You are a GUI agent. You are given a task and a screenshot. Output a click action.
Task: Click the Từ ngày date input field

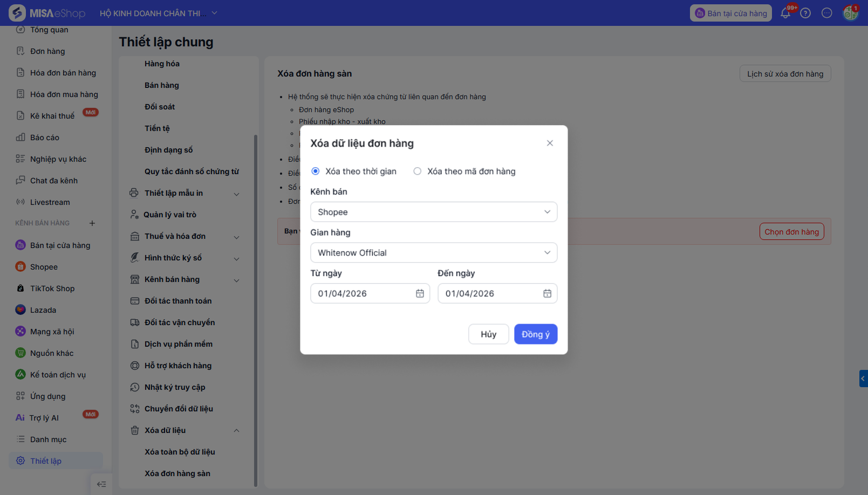[x=361, y=293]
